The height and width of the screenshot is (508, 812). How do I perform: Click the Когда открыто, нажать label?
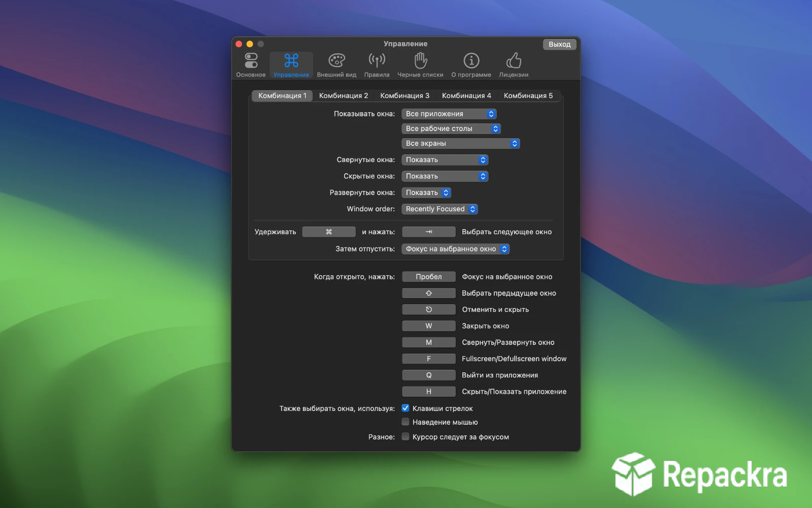[x=354, y=277]
